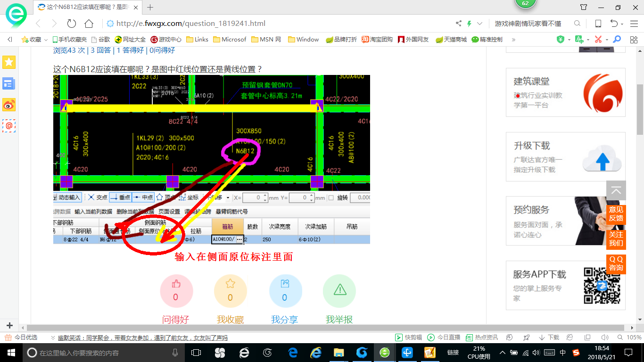Open the 品牌打折 bookmark
The height and width of the screenshot is (362, 644).
(x=341, y=40)
